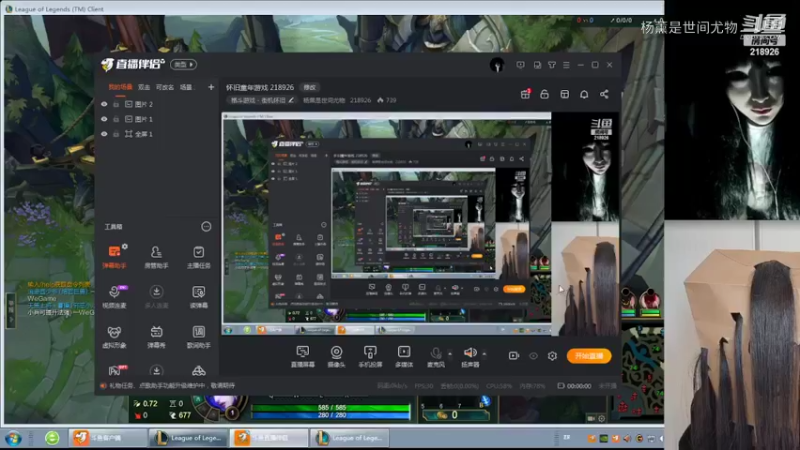
Task: Click the user avatar in title bar
Action: [497, 65]
